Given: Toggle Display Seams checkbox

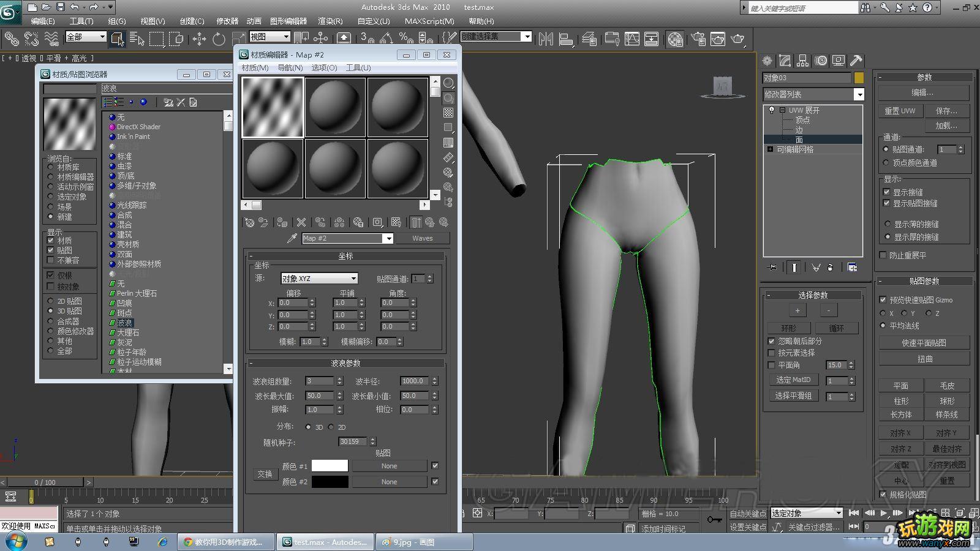Looking at the screenshot, I should pyautogui.click(x=886, y=192).
